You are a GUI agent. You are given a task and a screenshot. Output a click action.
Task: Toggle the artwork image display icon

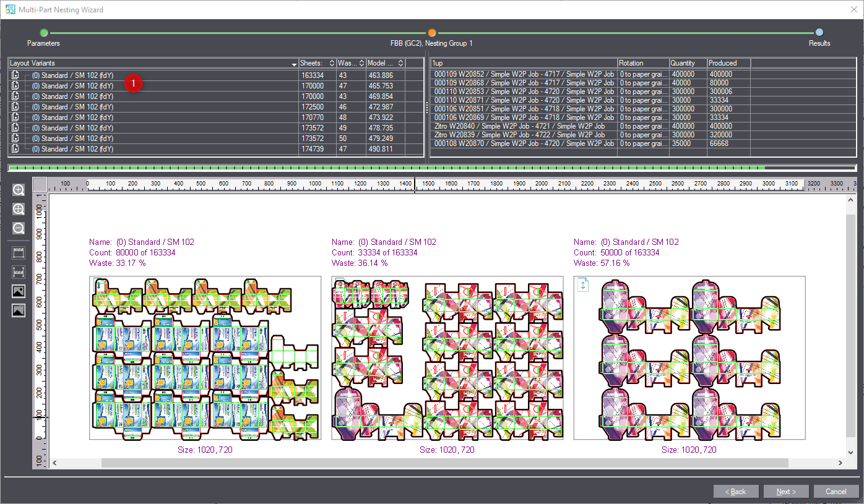point(19,291)
